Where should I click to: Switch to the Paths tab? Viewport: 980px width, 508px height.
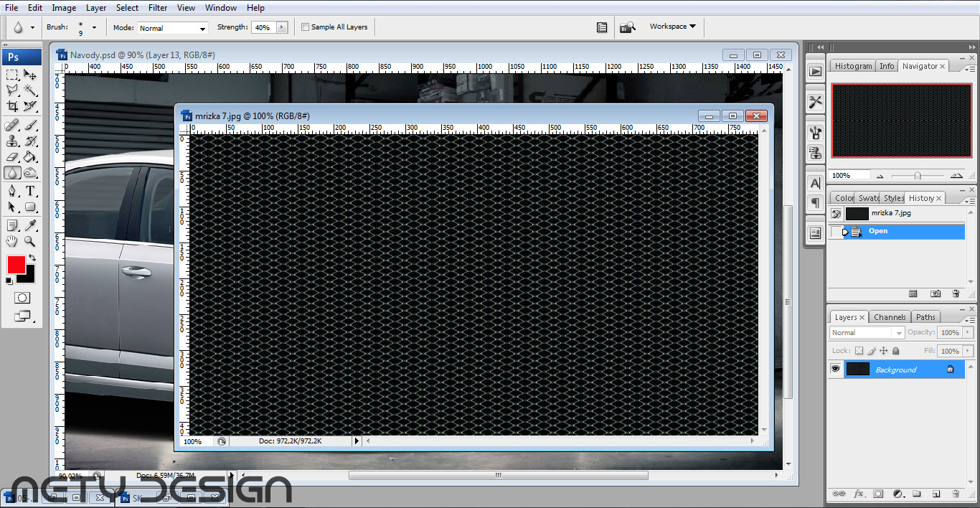[925, 317]
